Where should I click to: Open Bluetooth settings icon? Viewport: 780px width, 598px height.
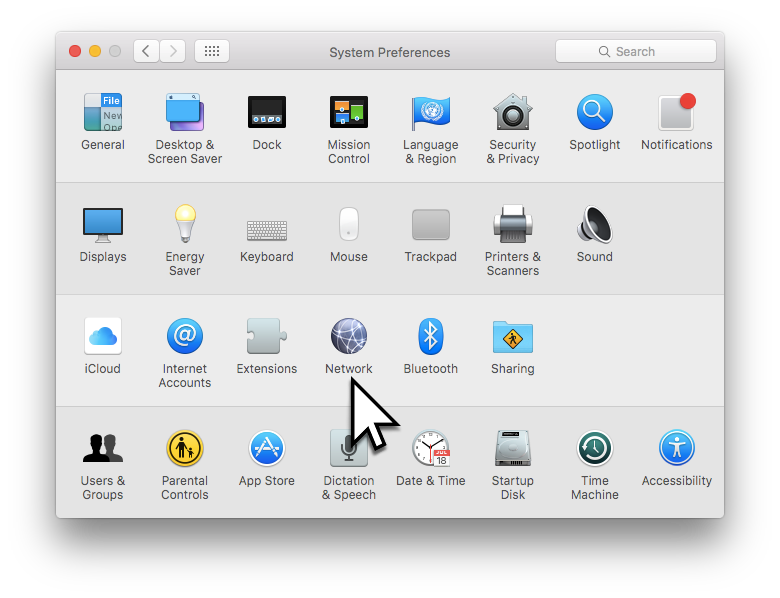(430, 337)
